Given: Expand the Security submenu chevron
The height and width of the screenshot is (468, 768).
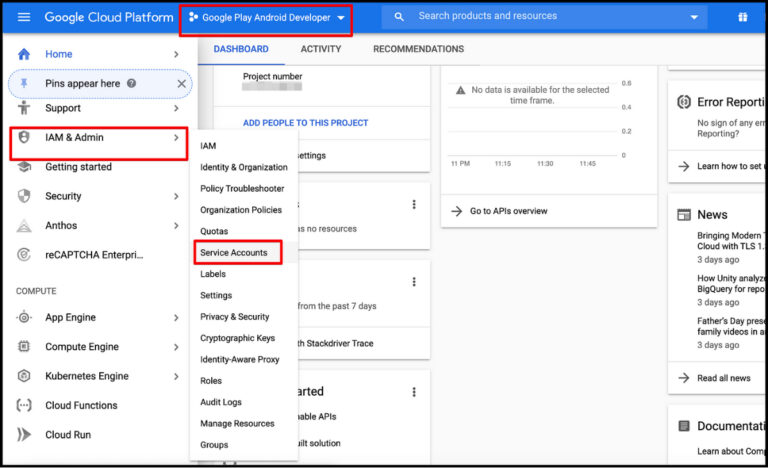Looking at the screenshot, I should point(176,196).
